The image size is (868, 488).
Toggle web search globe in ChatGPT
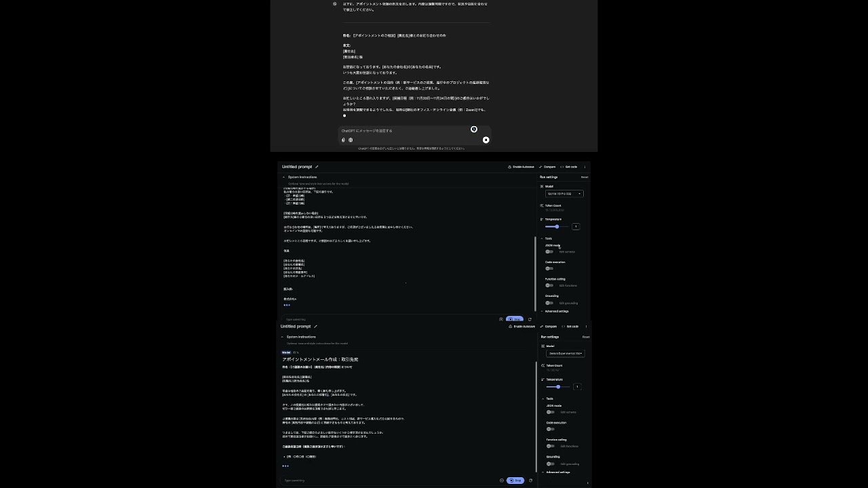tap(351, 140)
